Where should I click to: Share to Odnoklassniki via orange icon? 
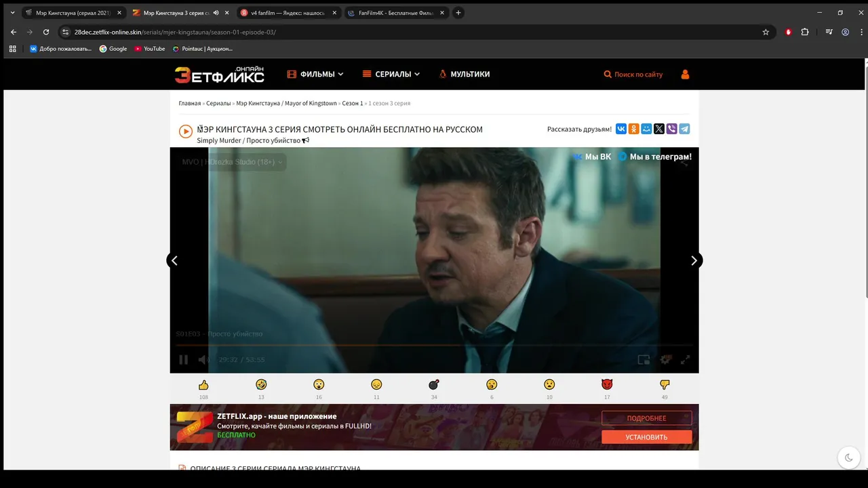point(633,129)
